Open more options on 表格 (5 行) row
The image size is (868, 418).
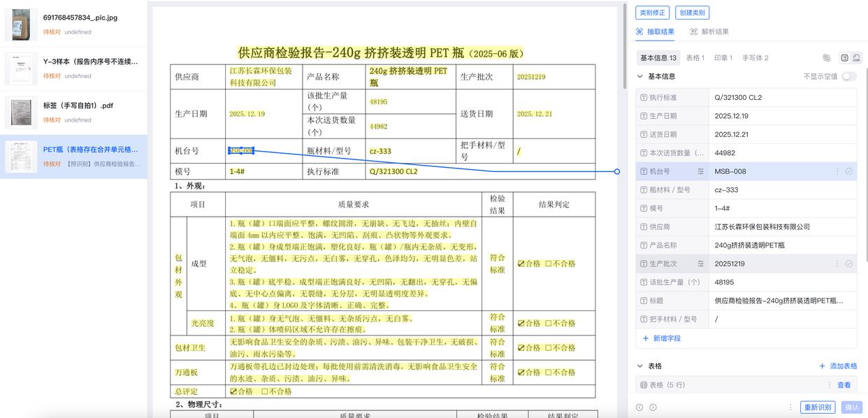coord(830,385)
